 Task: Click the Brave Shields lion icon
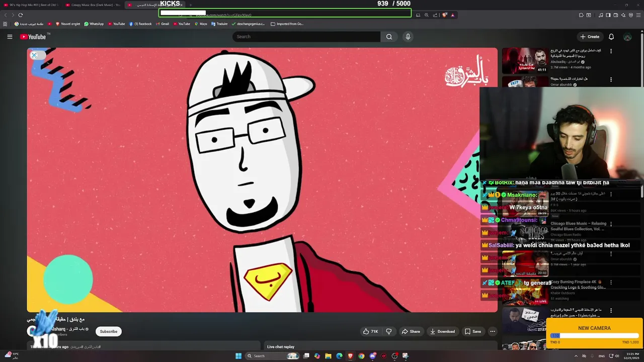pos(445,15)
